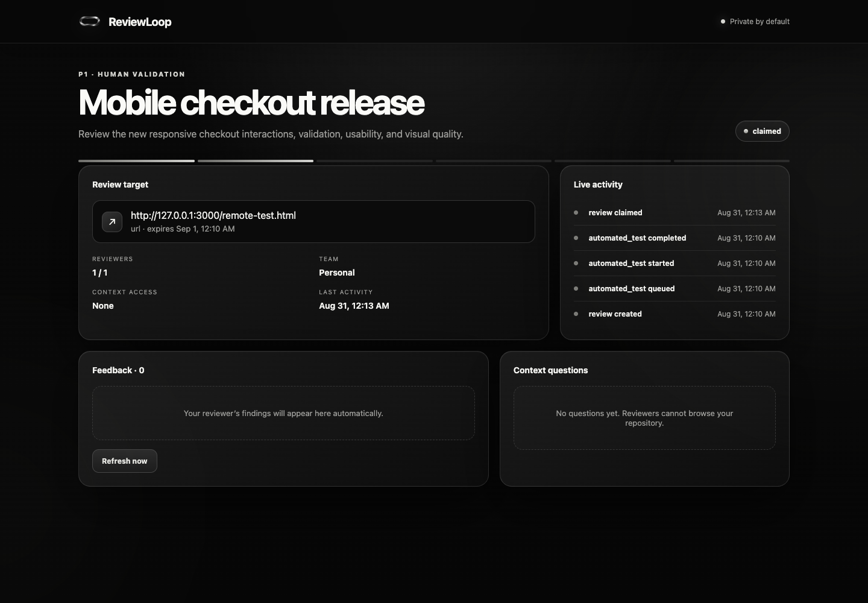
Task: Click the Context access value 'None'
Action: [103, 306]
